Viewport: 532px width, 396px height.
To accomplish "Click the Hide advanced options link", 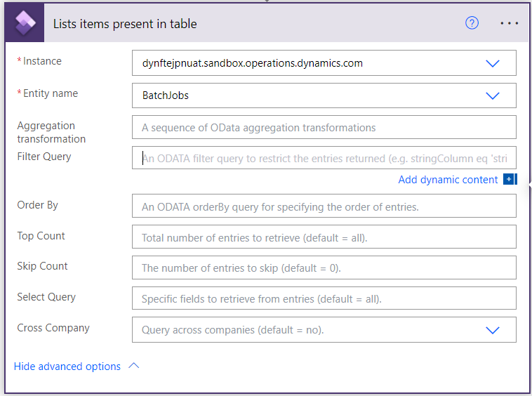I will [x=67, y=367].
